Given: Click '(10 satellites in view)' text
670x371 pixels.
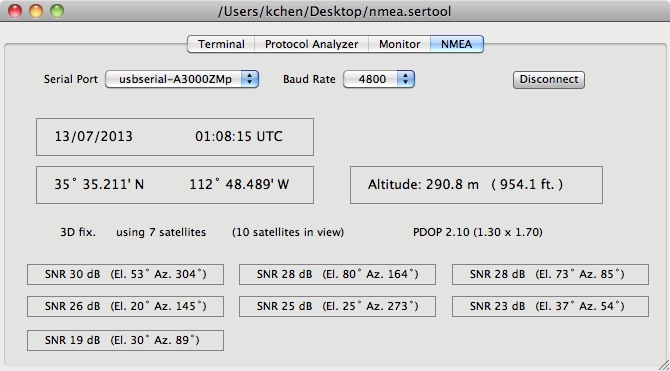Looking at the screenshot, I should point(288,232).
